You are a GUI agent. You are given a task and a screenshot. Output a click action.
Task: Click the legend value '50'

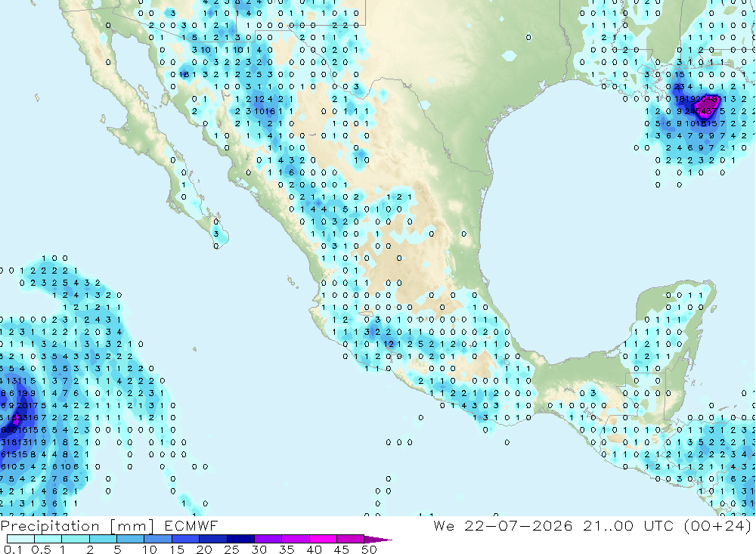(x=369, y=549)
